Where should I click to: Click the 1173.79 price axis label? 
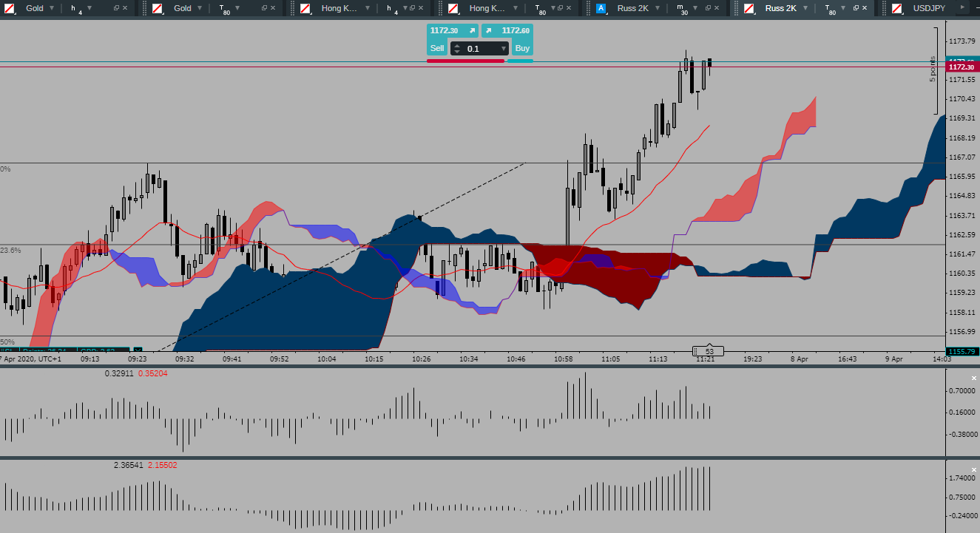[x=962, y=41]
